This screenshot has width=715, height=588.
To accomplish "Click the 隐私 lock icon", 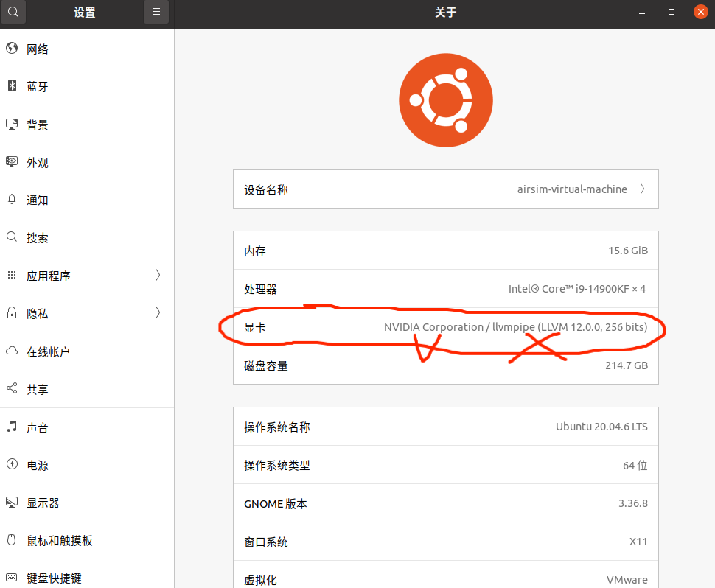I will click(x=12, y=312).
